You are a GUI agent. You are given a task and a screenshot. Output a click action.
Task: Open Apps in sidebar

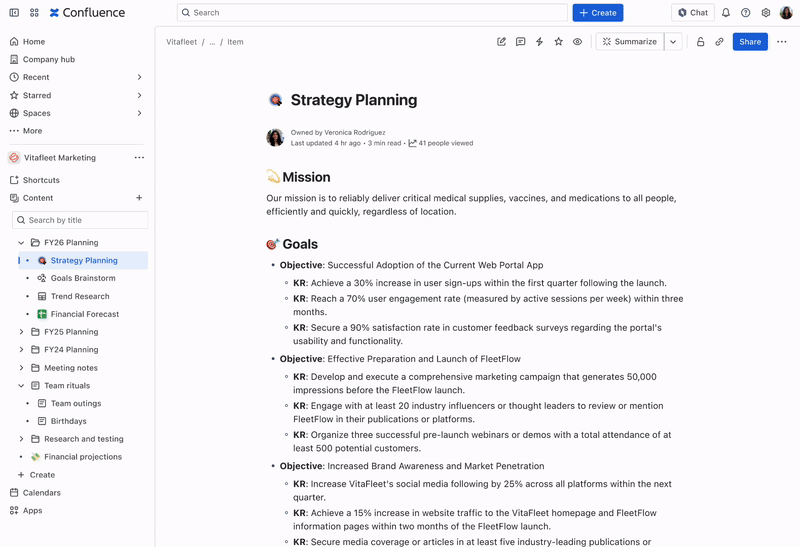pyautogui.click(x=32, y=511)
